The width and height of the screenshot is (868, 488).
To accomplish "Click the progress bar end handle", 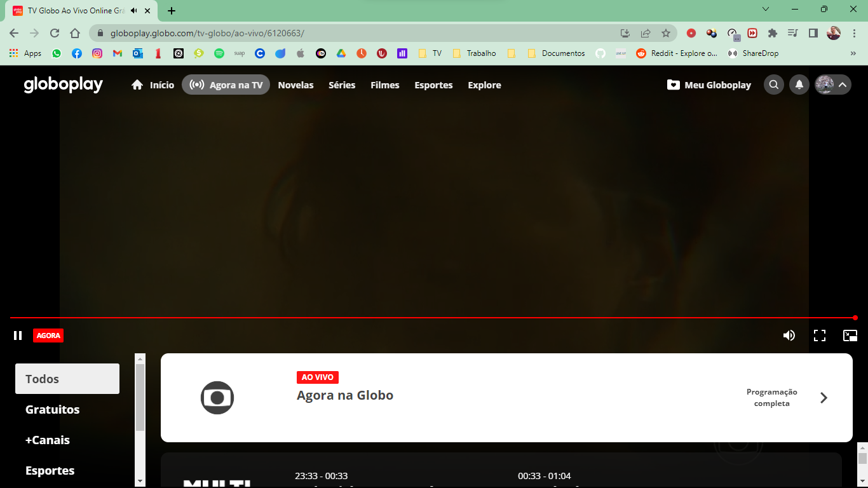I will tap(855, 318).
